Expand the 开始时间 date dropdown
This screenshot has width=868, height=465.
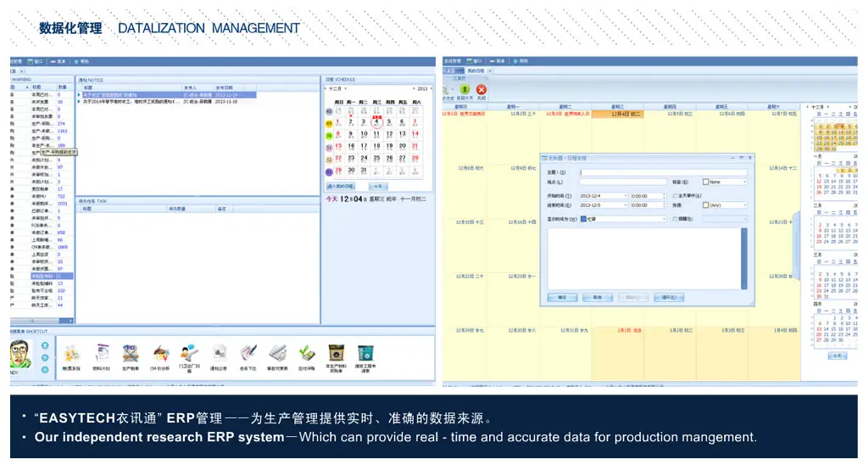(x=625, y=195)
